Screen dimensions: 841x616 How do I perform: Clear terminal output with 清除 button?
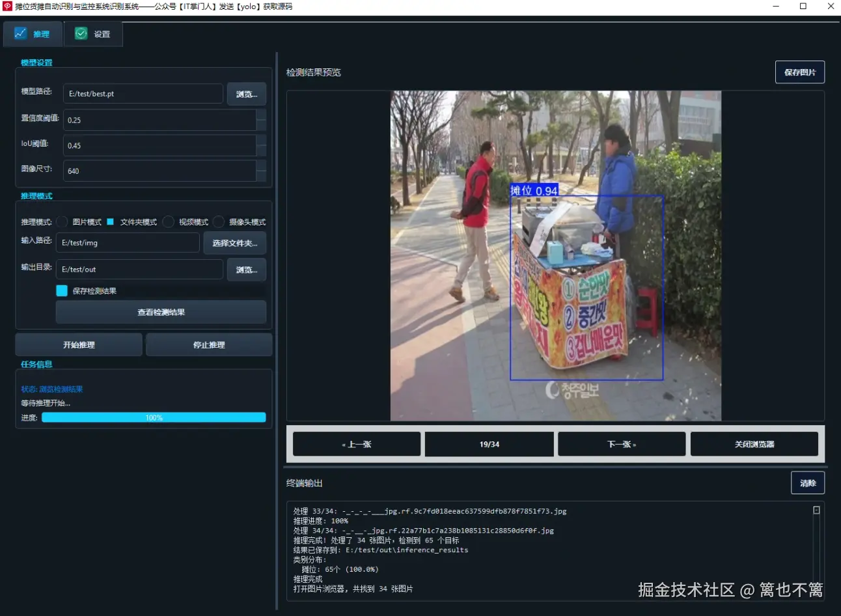[x=808, y=483]
